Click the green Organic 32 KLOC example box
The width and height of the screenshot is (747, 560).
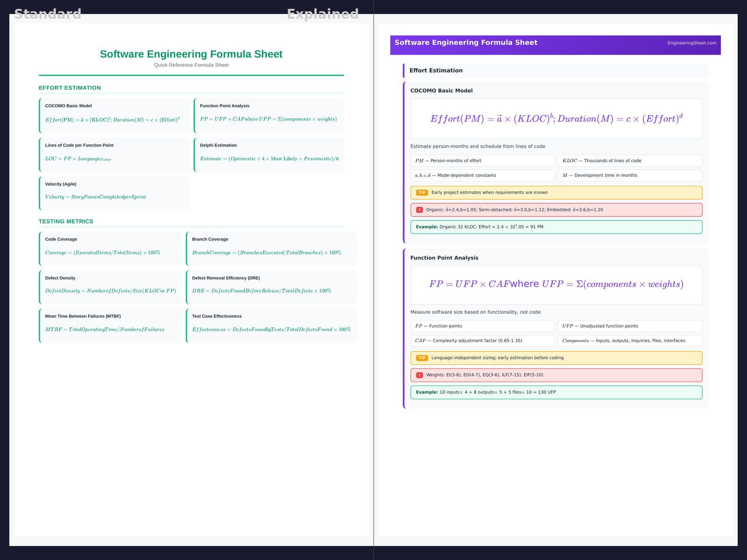(x=556, y=227)
